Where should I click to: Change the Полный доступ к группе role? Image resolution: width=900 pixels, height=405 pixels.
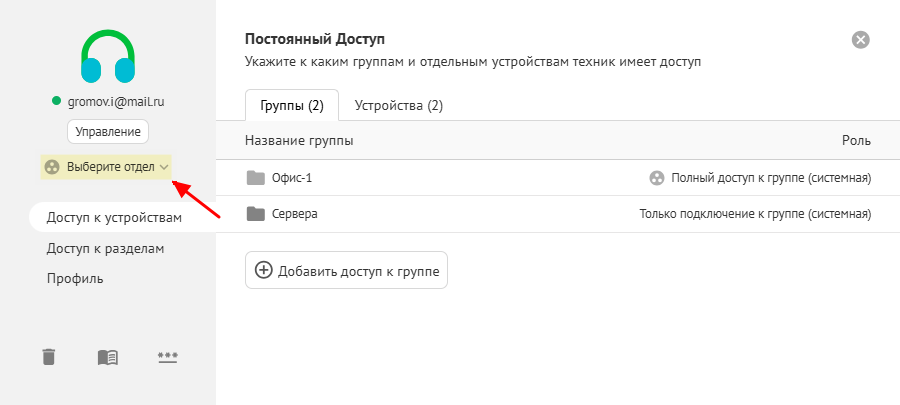pyautogui.click(x=770, y=178)
